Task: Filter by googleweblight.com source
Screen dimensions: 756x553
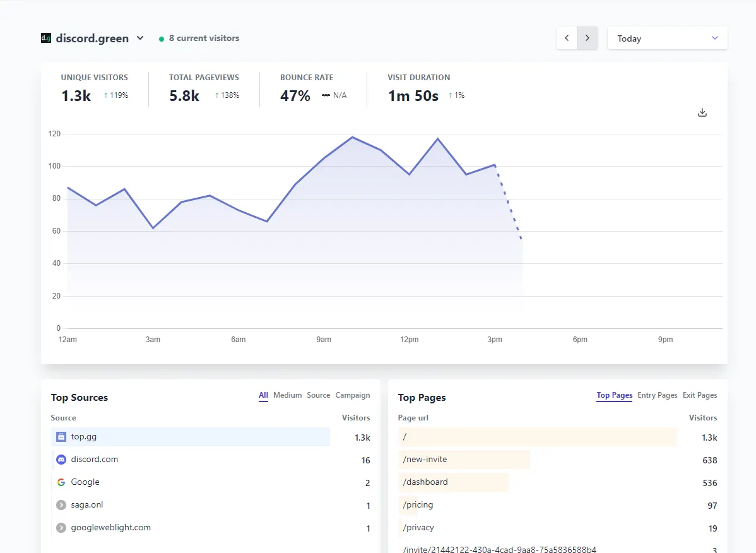Action: (x=111, y=528)
